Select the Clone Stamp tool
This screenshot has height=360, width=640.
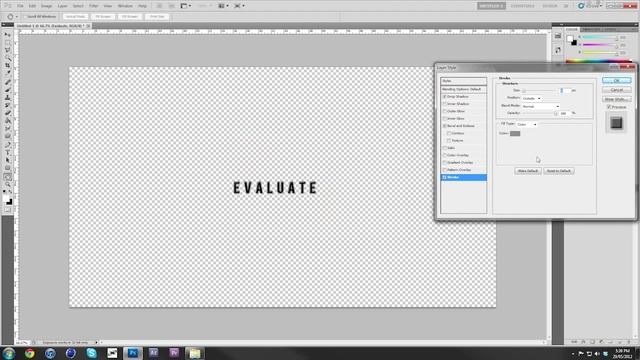click(8, 97)
